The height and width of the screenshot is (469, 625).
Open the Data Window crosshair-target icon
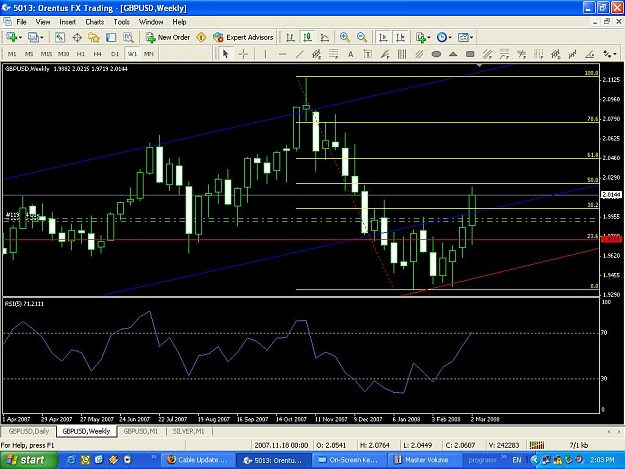(77, 37)
